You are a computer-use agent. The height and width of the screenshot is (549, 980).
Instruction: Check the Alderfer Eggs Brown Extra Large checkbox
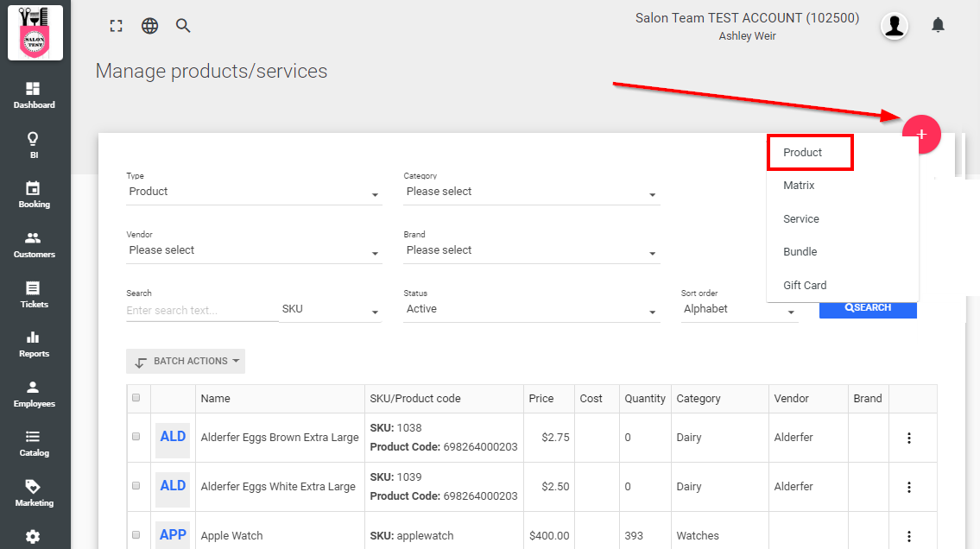136,437
